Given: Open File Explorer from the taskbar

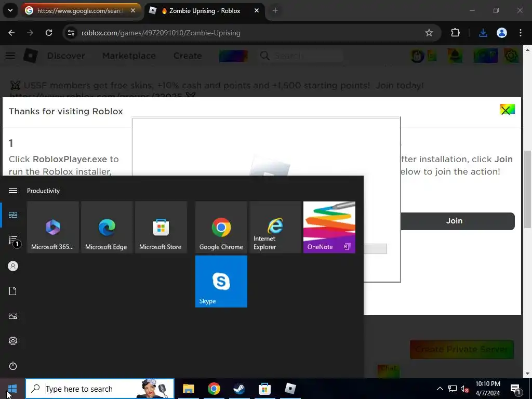Looking at the screenshot, I should 188,389.
